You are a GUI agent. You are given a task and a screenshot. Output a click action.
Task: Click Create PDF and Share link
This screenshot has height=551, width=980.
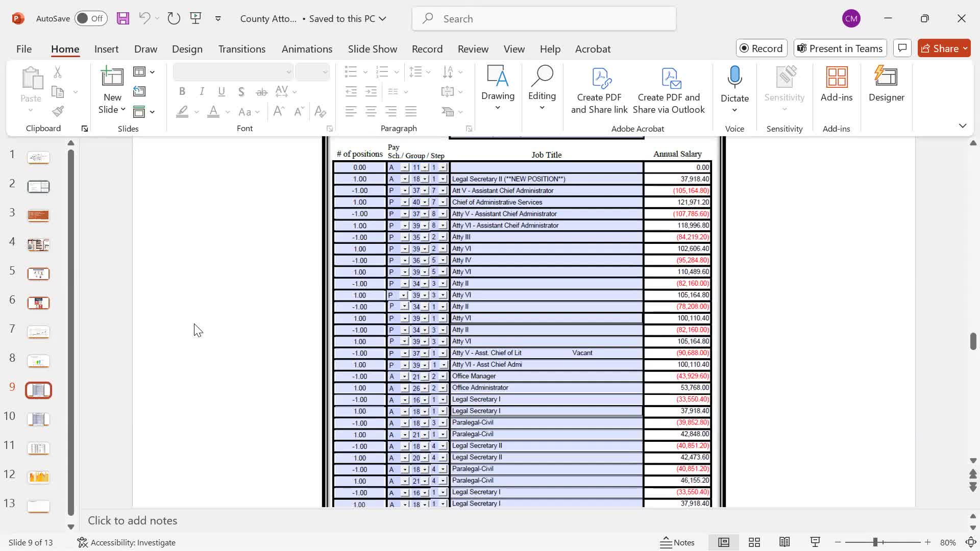tap(599, 91)
